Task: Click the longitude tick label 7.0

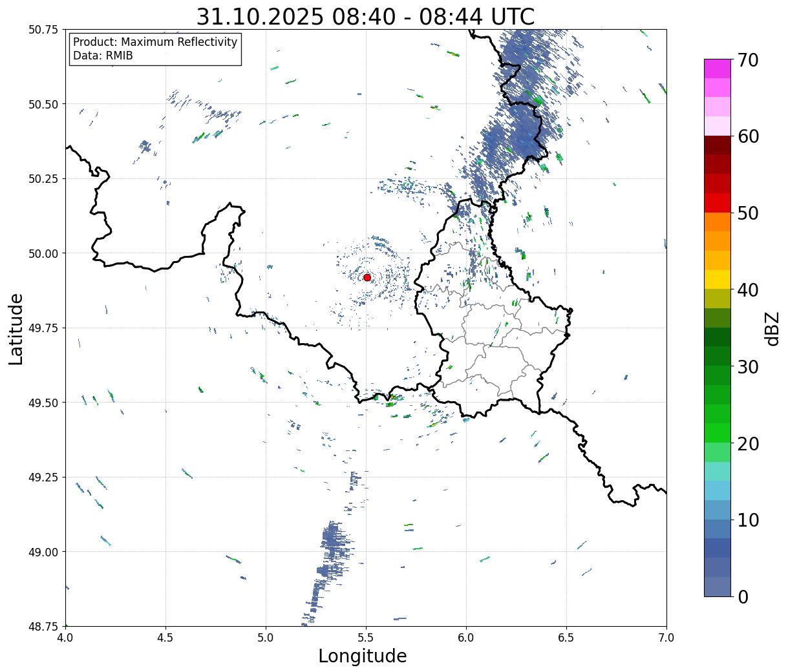Action: pyautogui.click(x=666, y=638)
